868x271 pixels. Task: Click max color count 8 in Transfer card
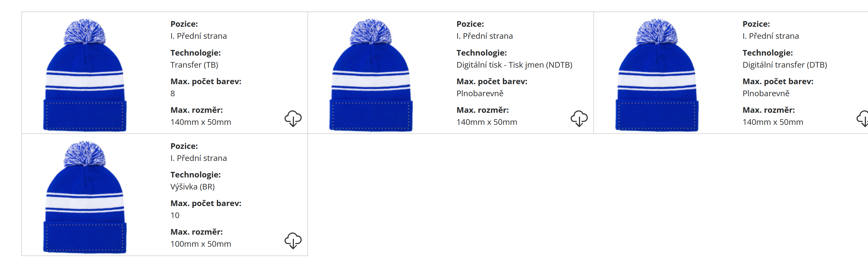(x=173, y=93)
